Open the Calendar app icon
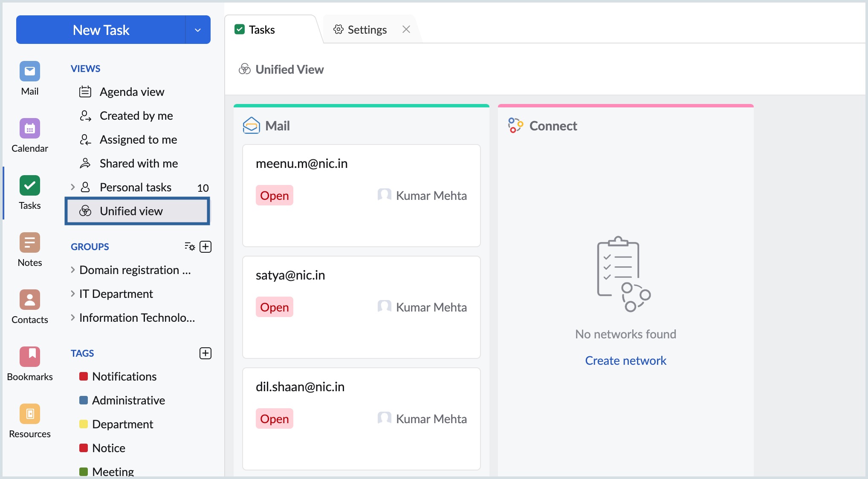The width and height of the screenshot is (868, 479). [x=30, y=128]
